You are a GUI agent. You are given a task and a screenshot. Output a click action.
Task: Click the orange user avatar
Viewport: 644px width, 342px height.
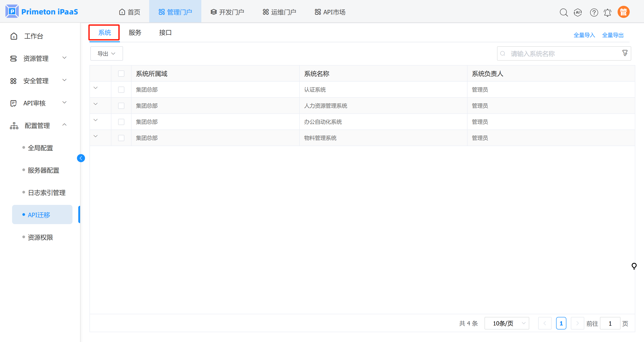[x=623, y=12]
